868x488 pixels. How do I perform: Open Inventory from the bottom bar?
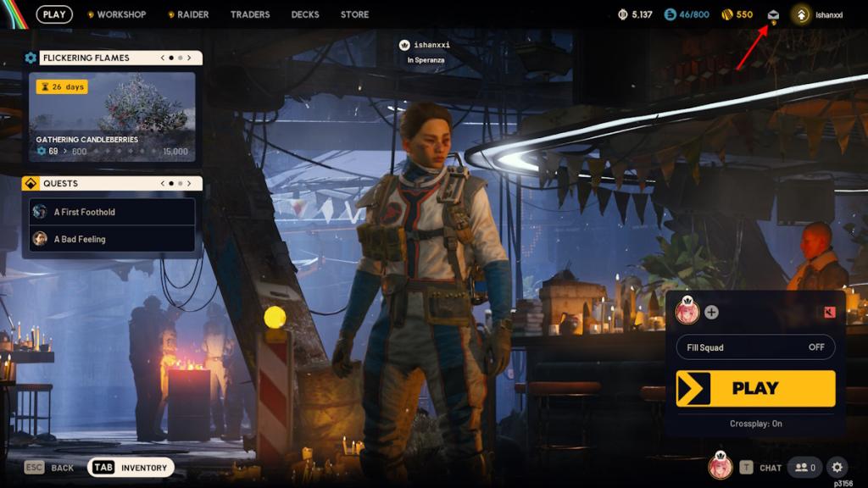tap(131, 467)
